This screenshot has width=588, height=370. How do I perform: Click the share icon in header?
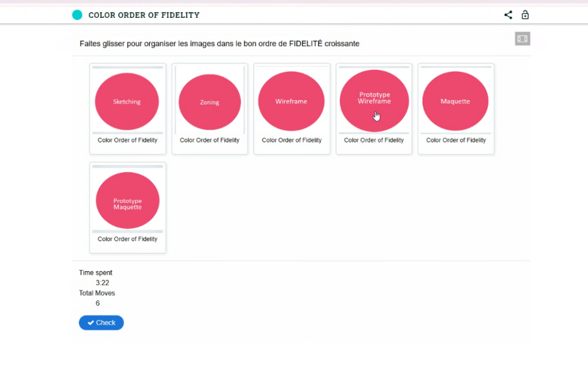tap(508, 15)
